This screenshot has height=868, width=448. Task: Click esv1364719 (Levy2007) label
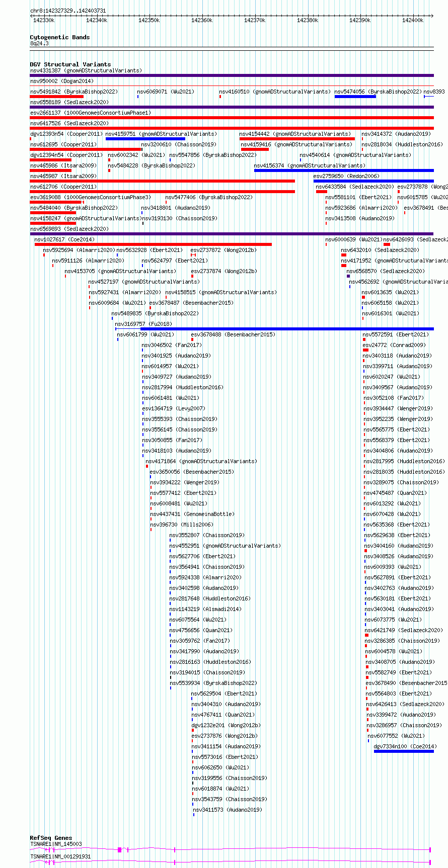point(174,408)
